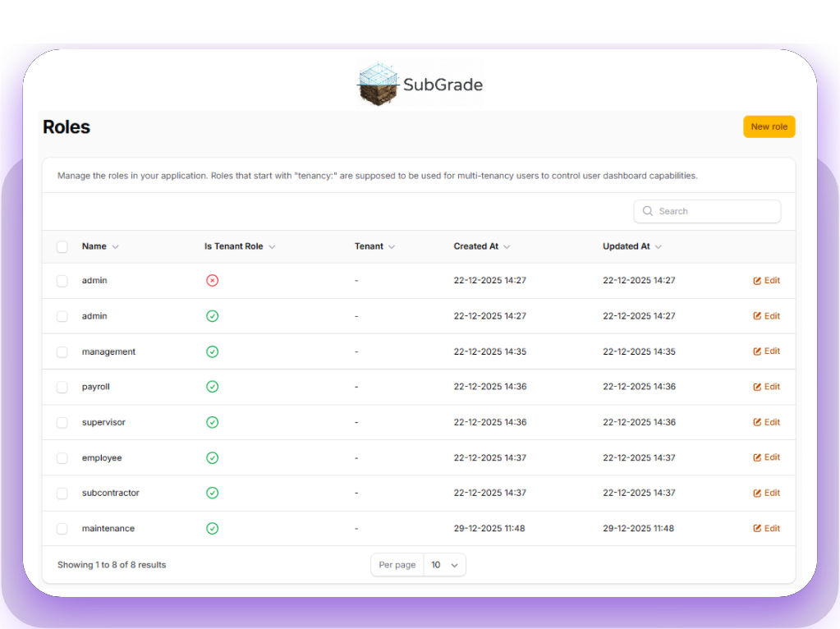This screenshot has width=840, height=629.
Task: Click green checkmark icon in maintenance row
Action: [212, 529]
